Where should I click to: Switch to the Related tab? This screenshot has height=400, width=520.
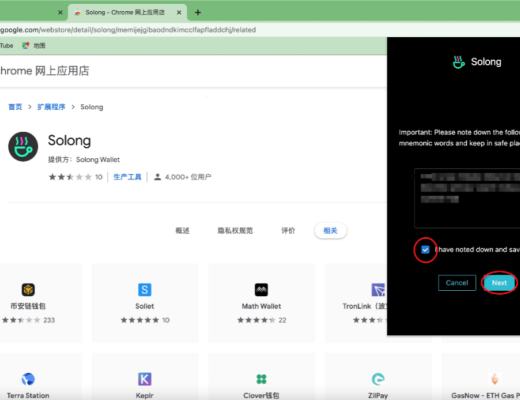click(330, 230)
